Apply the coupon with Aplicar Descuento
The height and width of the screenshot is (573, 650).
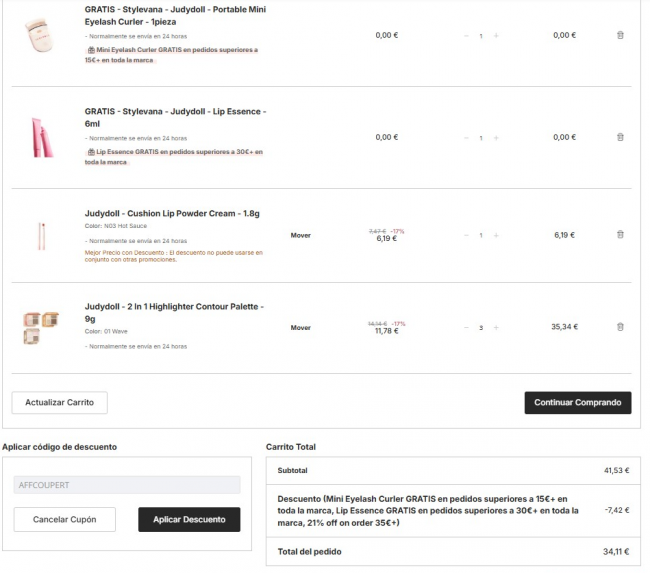tap(189, 519)
